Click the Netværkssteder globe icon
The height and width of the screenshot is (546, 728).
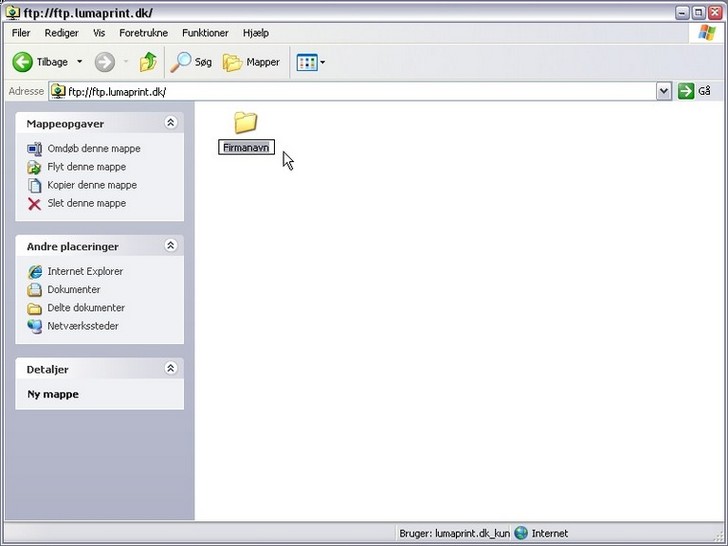coord(34,326)
